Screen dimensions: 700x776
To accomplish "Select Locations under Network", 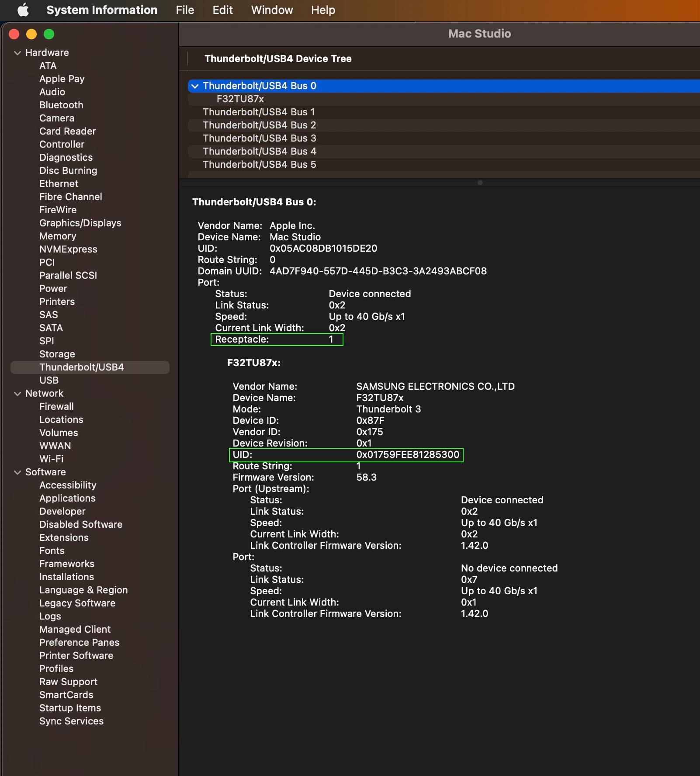I will click(61, 419).
